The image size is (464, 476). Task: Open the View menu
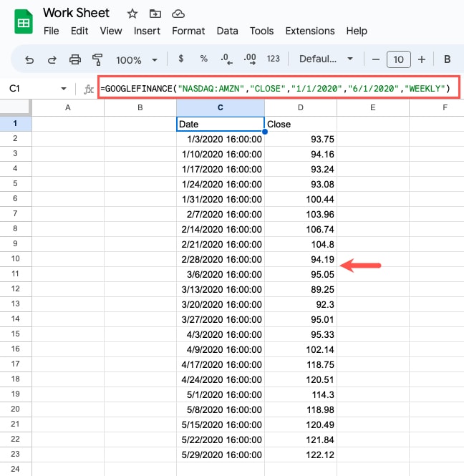click(111, 31)
